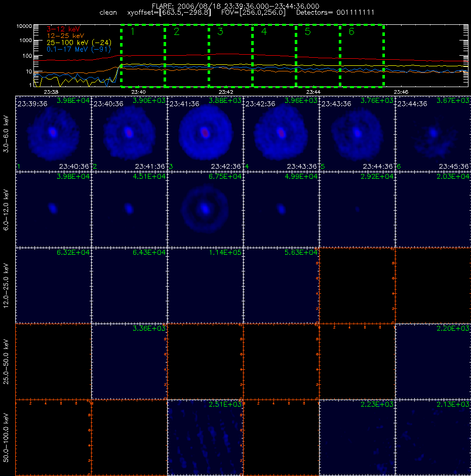Select interval 4 label in the light curve

[264, 31]
